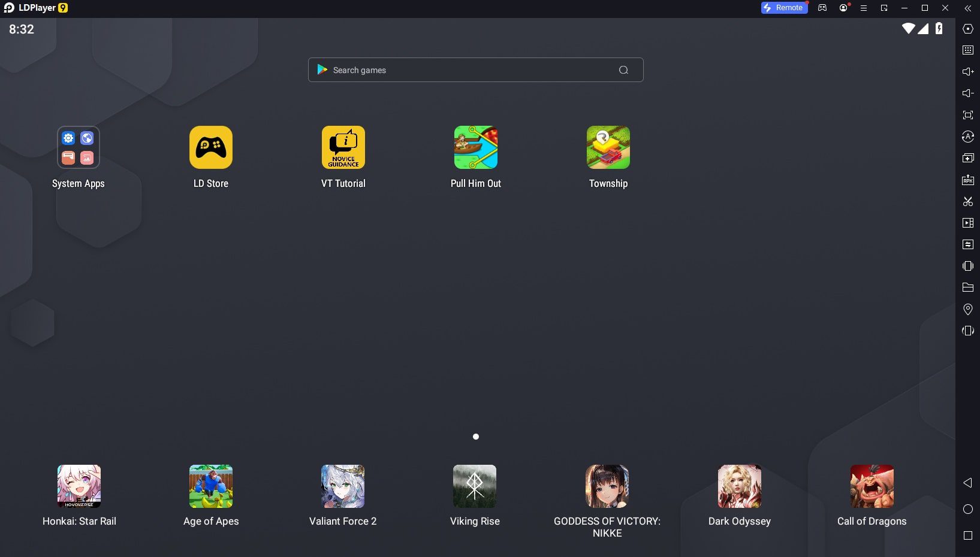Collapse sidebar with double chevron icon
The height and width of the screenshot is (557, 980).
pos(967,8)
